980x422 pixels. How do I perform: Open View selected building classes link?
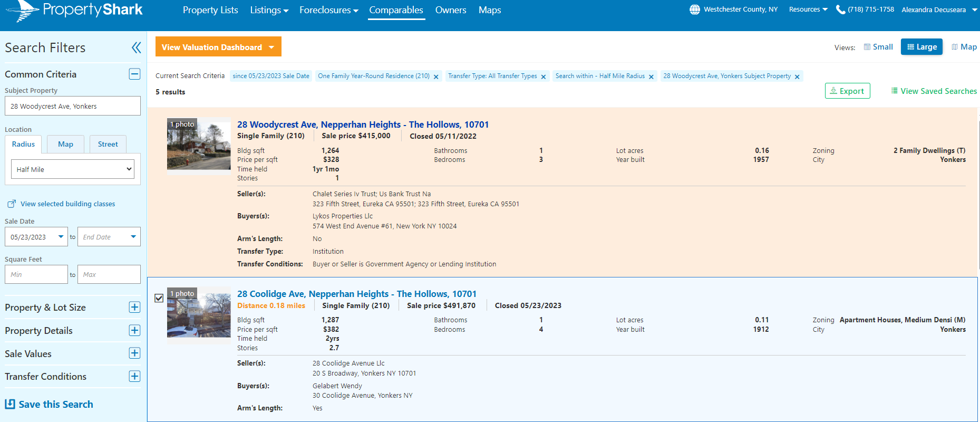point(67,204)
